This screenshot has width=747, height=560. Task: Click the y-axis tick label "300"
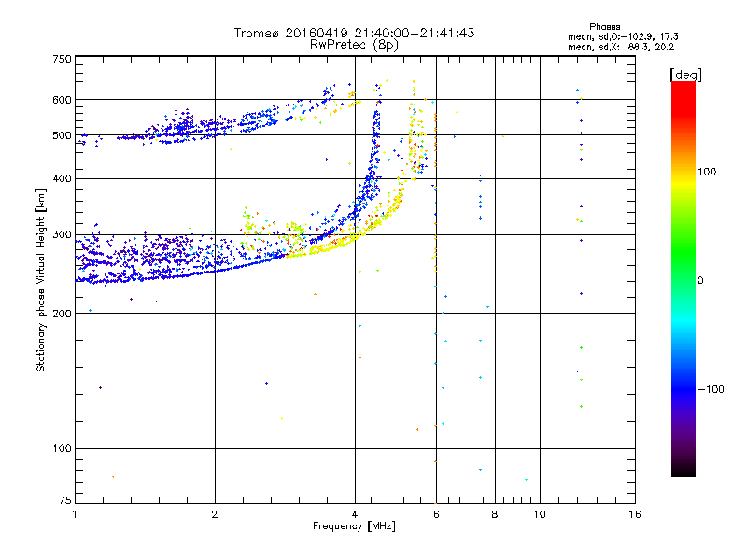pyautogui.click(x=62, y=235)
